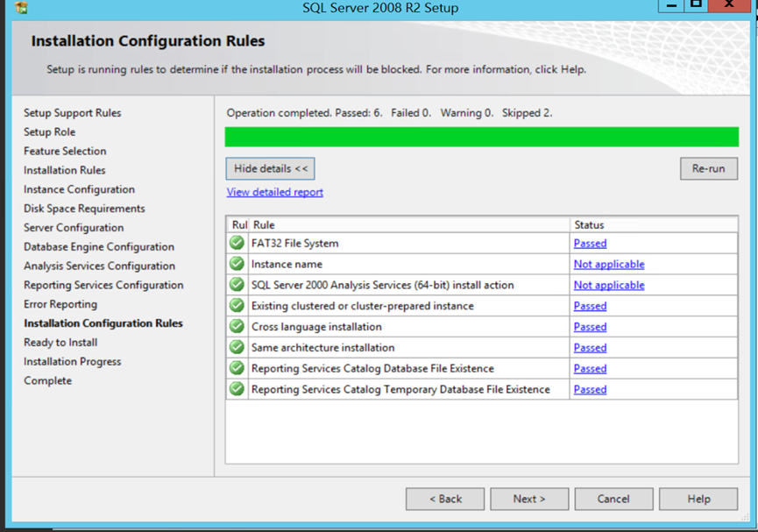Click the SQL Server setup icon in title bar
Image resolution: width=758 pixels, height=532 pixels.
[x=21, y=7]
